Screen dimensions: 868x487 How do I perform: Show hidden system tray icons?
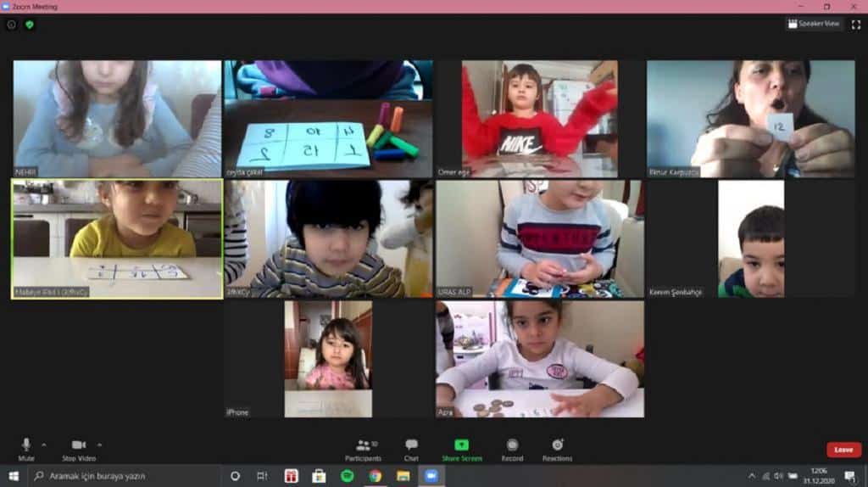(751, 476)
